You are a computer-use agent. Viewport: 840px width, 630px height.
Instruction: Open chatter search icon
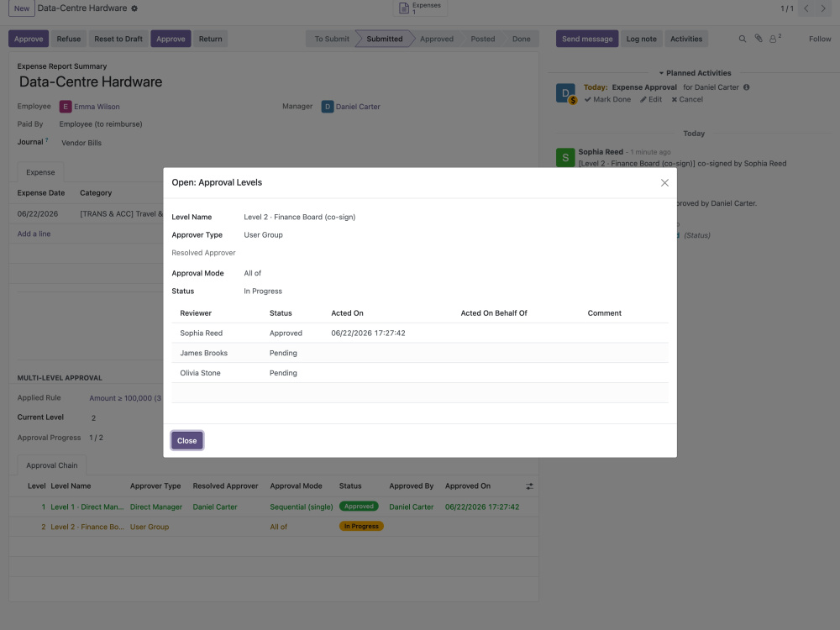pos(743,39)
